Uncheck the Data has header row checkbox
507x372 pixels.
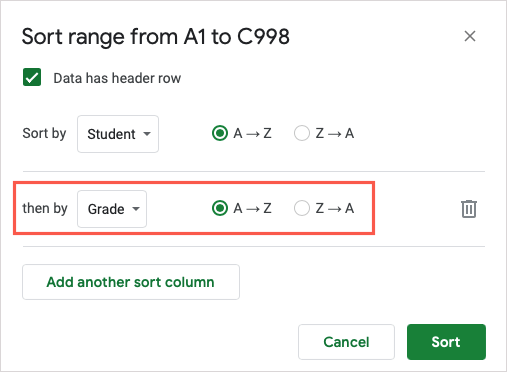32,77
